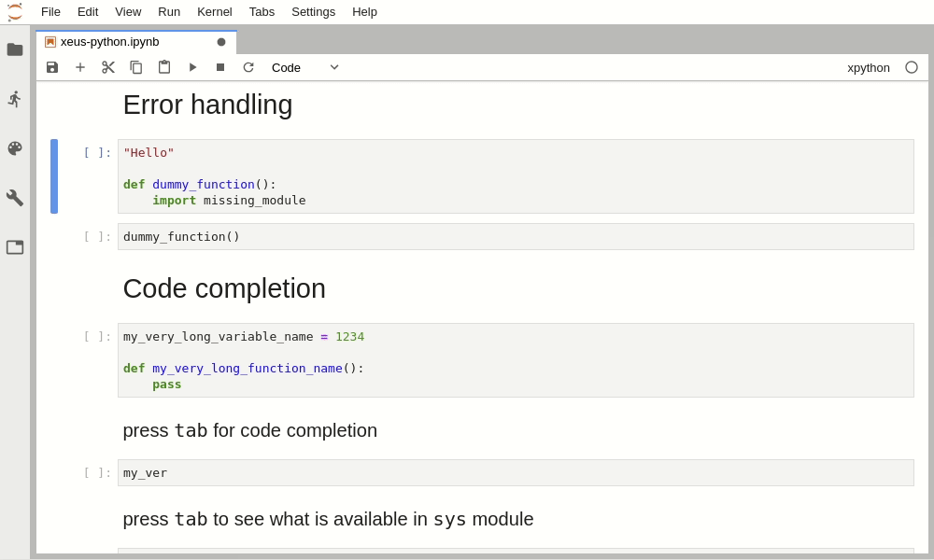Viewport: 934px width, 560px height.
Task: Click the save notebook icon
Action: (x=52, y=67)
